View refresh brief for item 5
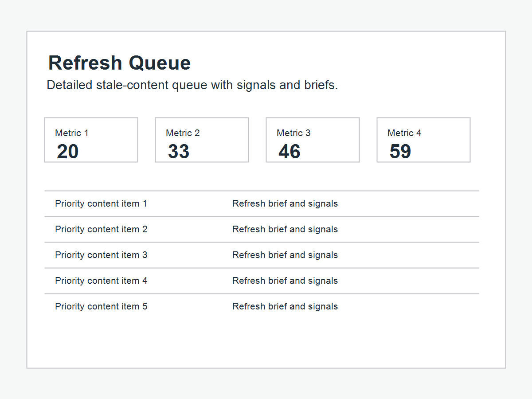The image size is (532, 399). click(285, 306)
